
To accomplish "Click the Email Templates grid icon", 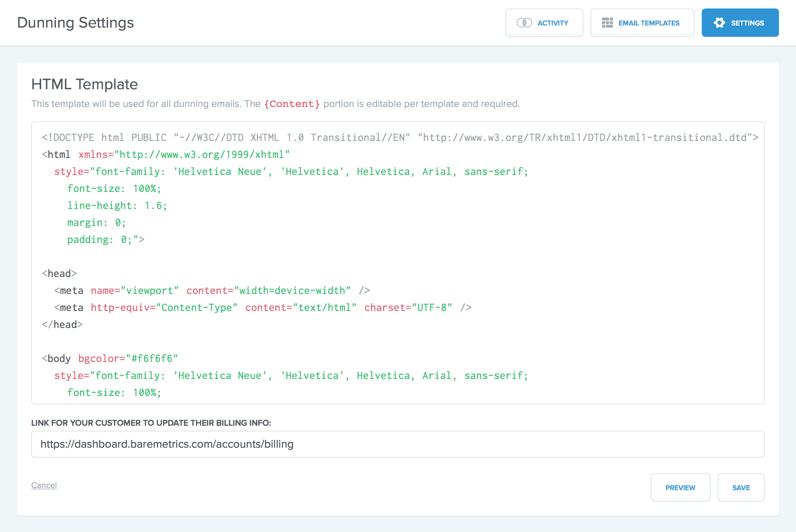I will click(x=607, y=23).
